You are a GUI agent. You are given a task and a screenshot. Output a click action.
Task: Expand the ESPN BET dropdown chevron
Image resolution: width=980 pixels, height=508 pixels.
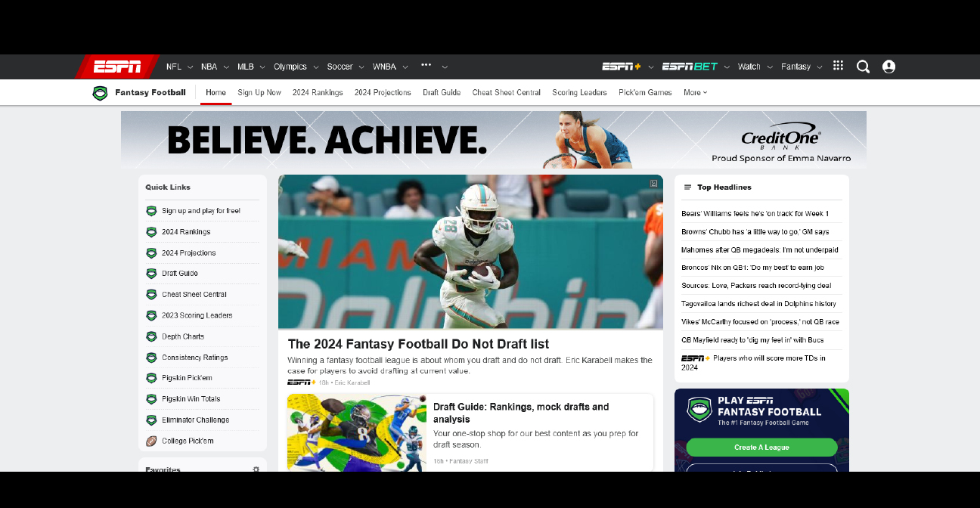pyautogui.click(x=727, y=67)
